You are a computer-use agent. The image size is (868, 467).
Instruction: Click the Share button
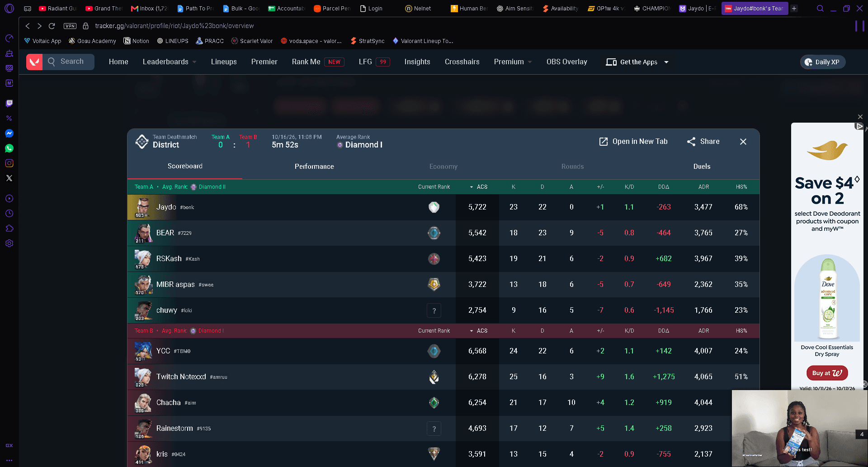(703, 142)
